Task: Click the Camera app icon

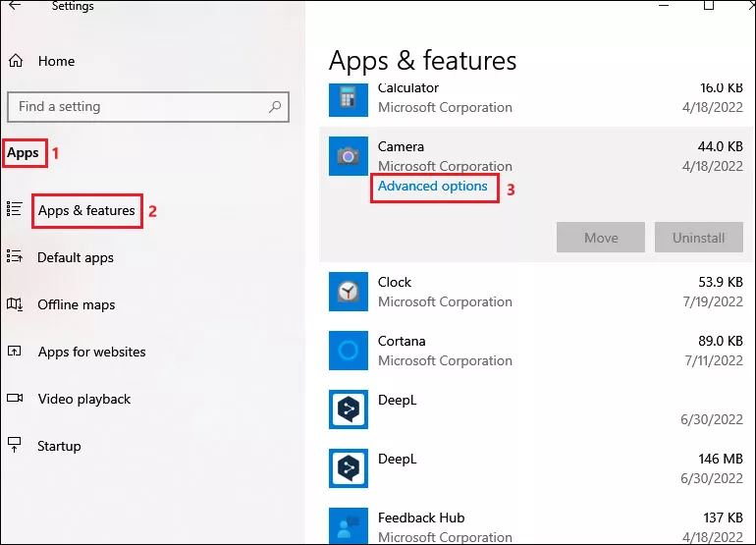Action: click(349, 156)
